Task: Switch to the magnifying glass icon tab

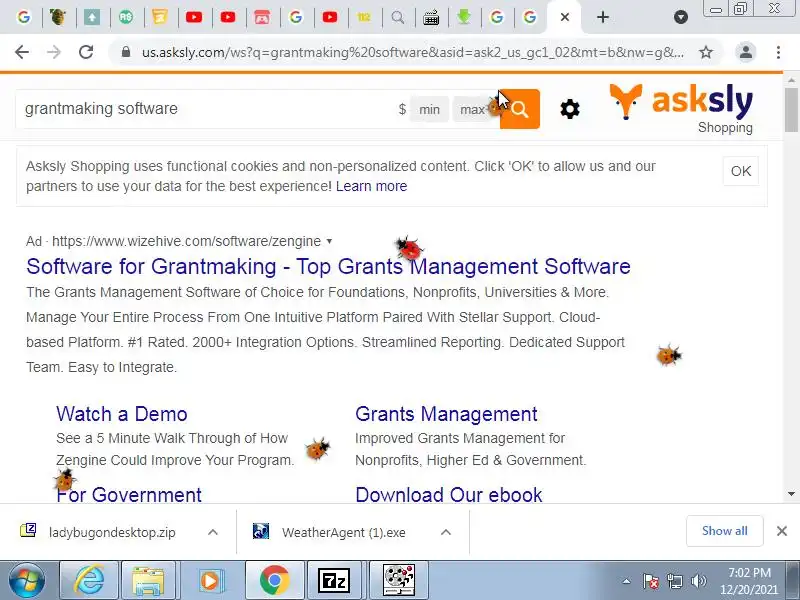Action: point(397,17)
